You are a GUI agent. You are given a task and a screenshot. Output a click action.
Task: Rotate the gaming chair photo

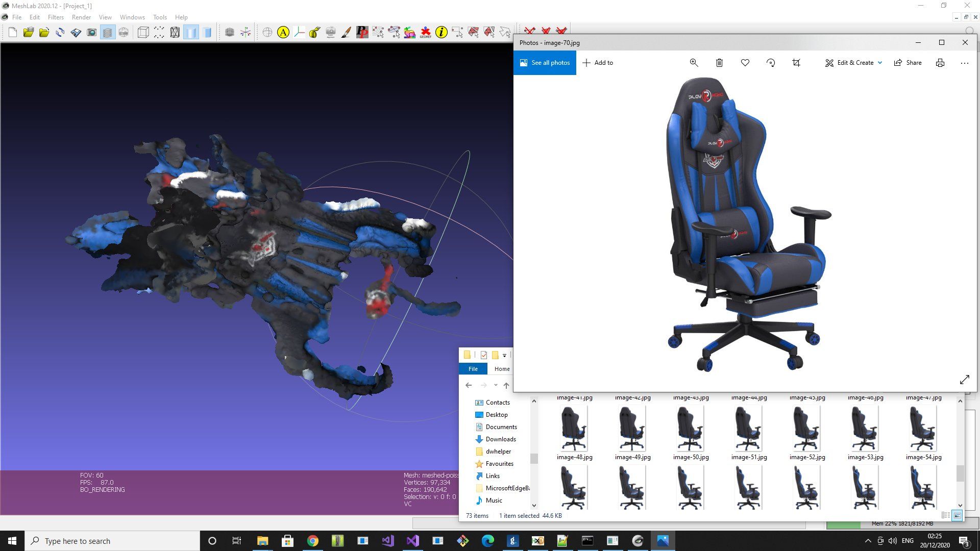click(x=770, y=63)
